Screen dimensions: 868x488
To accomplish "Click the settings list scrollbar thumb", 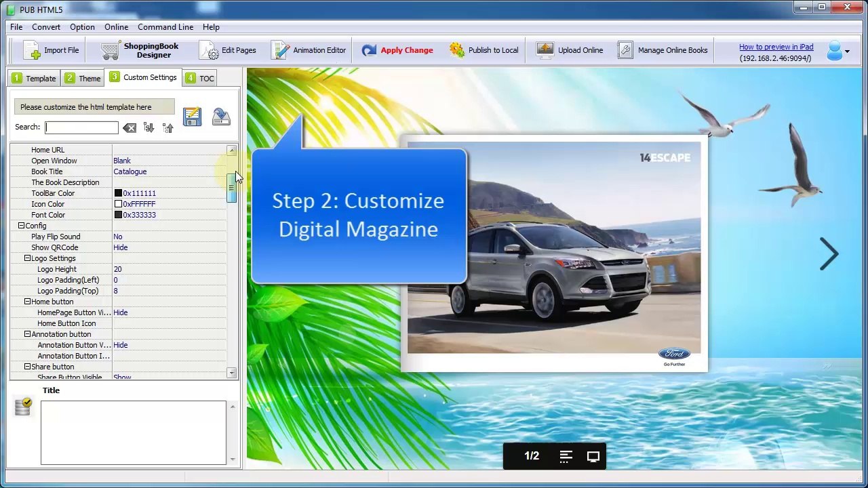I will 232,187.
